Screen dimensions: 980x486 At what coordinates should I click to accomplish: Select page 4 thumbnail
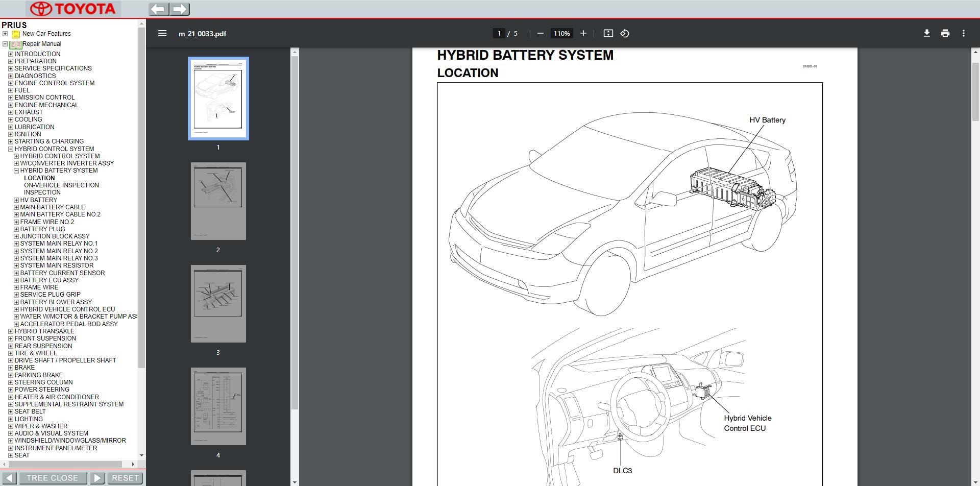click(218, 406)
